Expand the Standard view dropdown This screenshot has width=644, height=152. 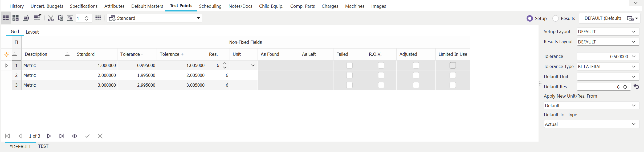click(x=198, y=18)
